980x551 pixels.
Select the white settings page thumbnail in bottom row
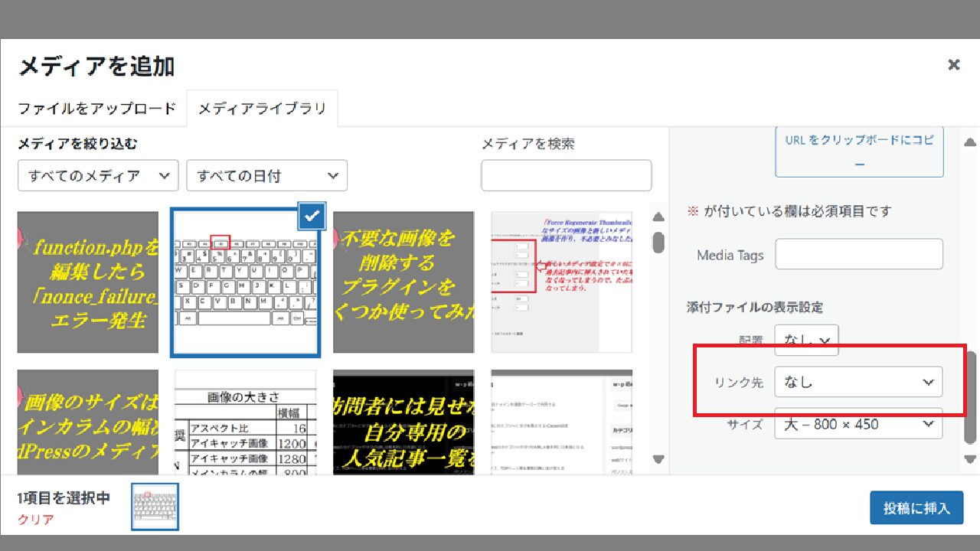561,422
